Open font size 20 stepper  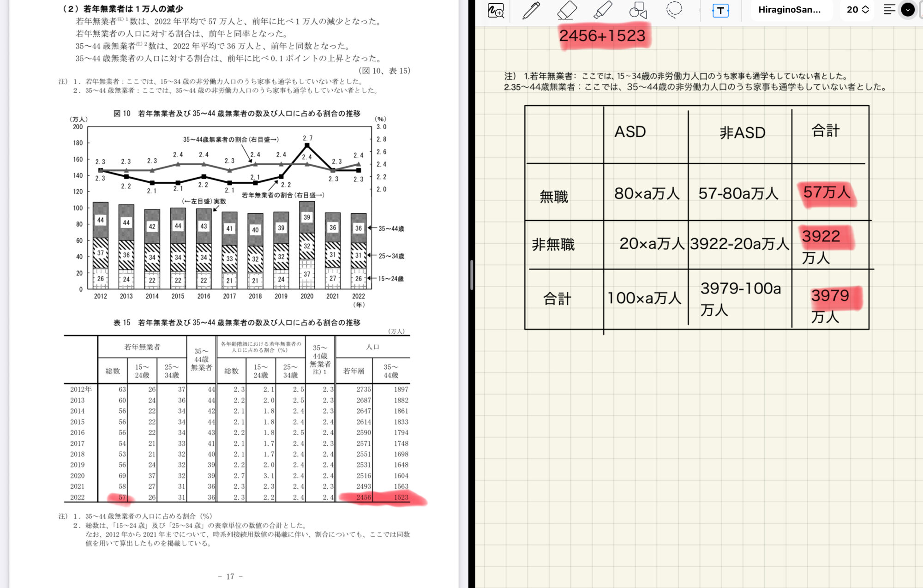click(857, 10)
